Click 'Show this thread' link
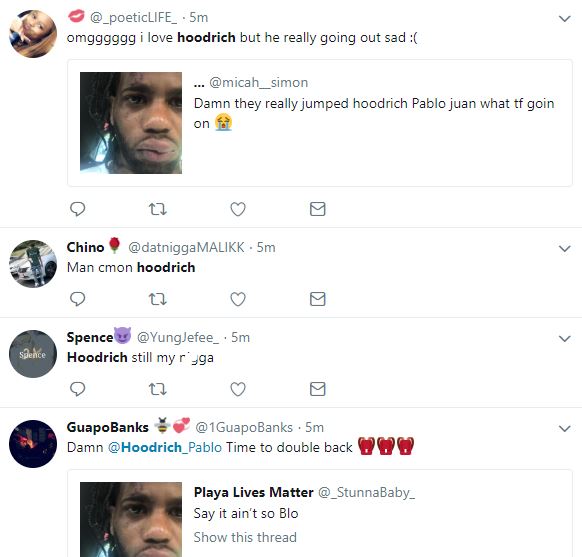 [x=245, y=537]
